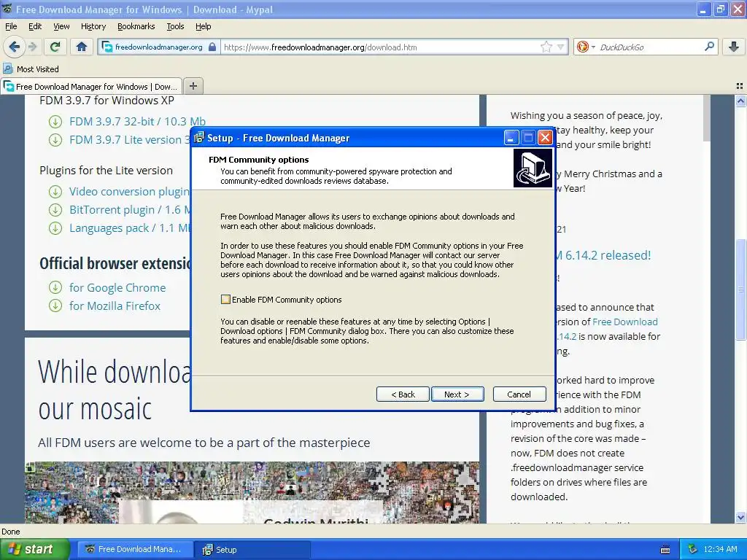
Task: Click the Languages pack link
Action: pyautogui.click(x=130, y=227)
